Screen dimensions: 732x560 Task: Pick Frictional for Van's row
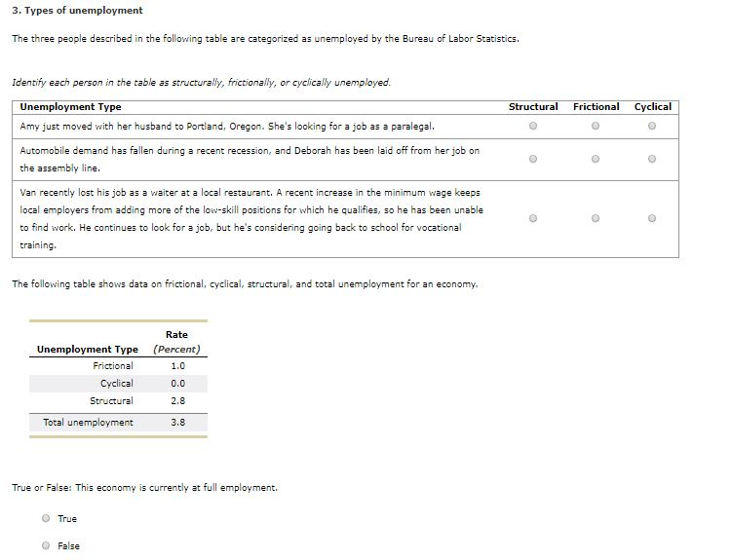(x=595, y=218)
